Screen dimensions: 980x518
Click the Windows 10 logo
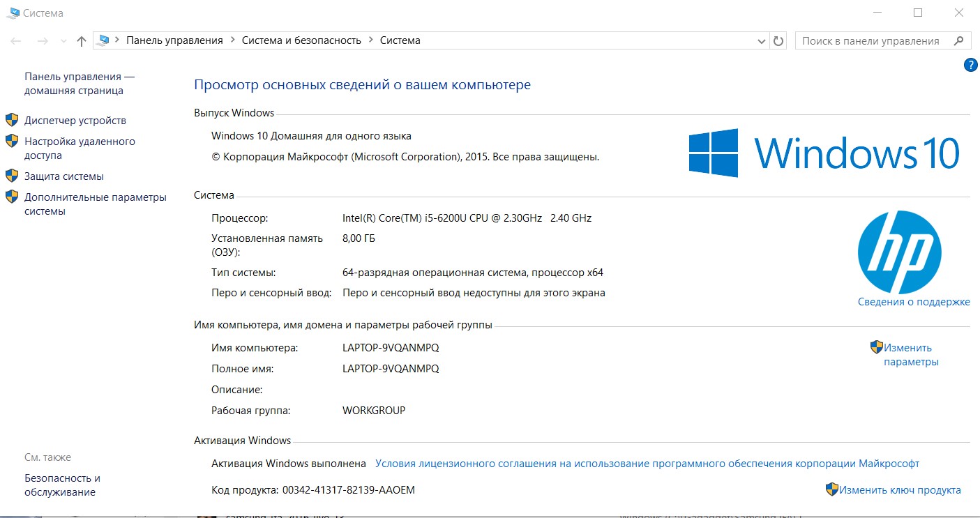(x=824, y=153)
